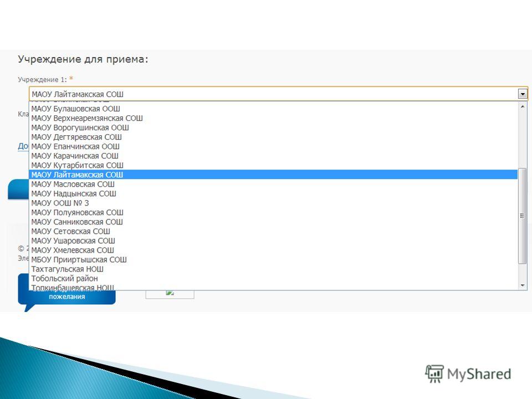Pick МАОУ Полуяновская СОШ from list

pos(273,213)
